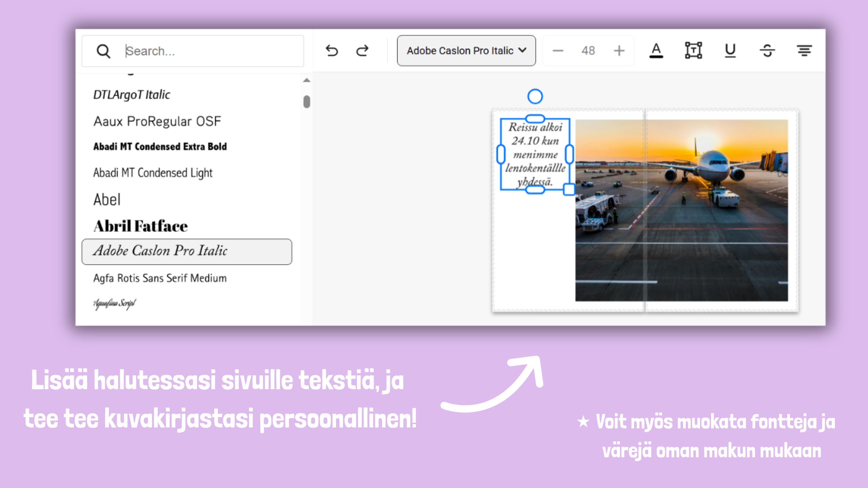This screenshot has width=868, height=488.
Task: Click the font list scrollbar thumb
Action: coord(306,102)
